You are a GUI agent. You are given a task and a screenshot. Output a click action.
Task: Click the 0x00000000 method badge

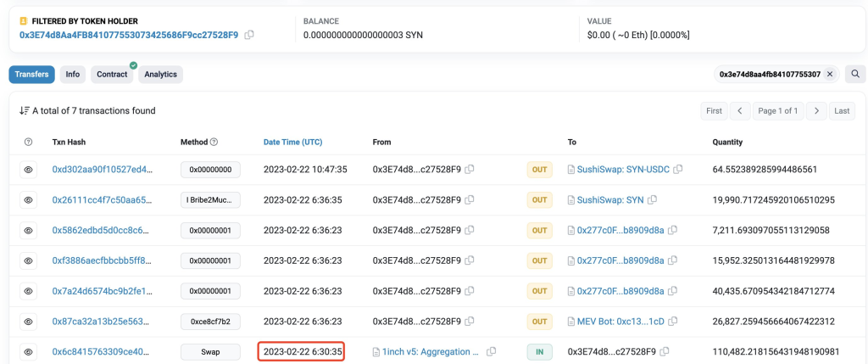pos(210,170)
